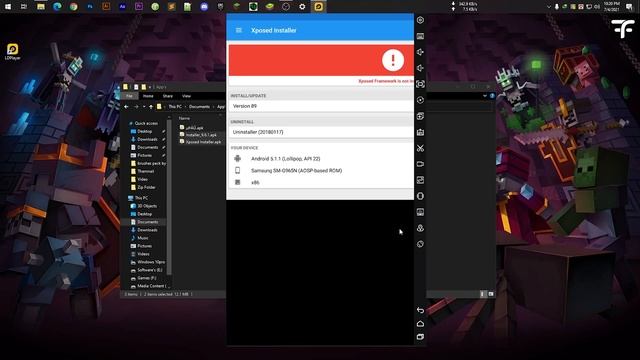Click LDPlayer volume down icon

420,68
